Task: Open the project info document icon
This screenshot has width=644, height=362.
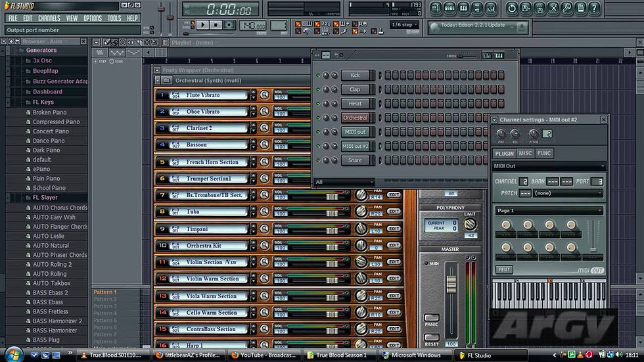Action: (581, 8)
